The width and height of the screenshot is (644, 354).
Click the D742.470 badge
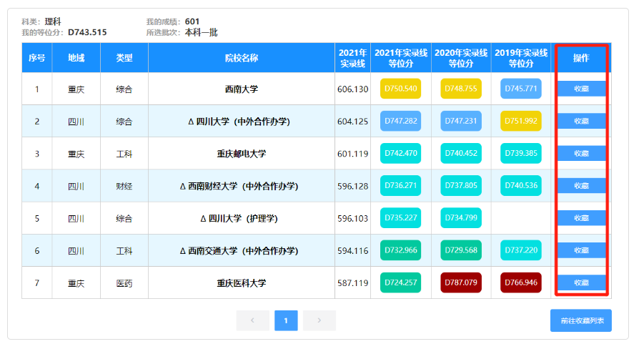point(400,153)
